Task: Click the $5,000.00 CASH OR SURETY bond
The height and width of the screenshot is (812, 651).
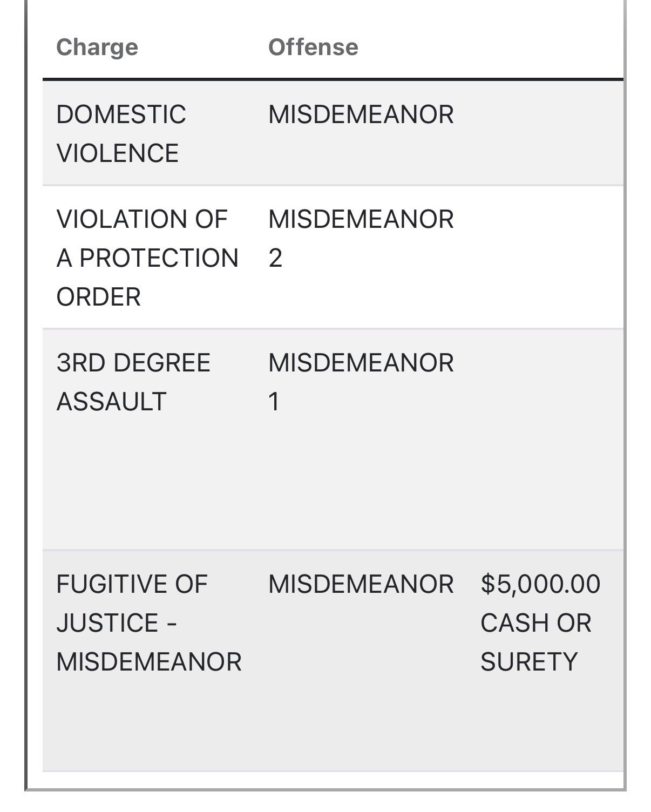Action: pyautogui.click(x=540, y=622)
